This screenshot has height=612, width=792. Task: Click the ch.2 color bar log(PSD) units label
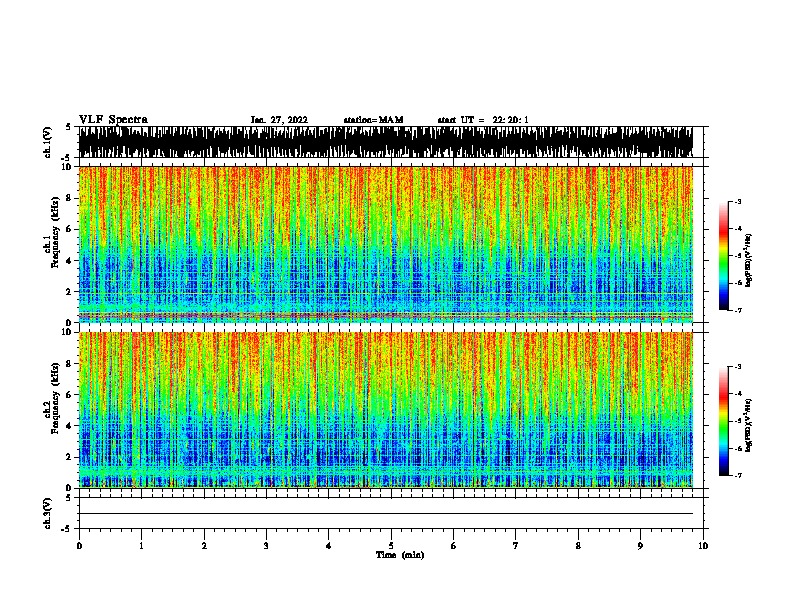click(749, 425)
